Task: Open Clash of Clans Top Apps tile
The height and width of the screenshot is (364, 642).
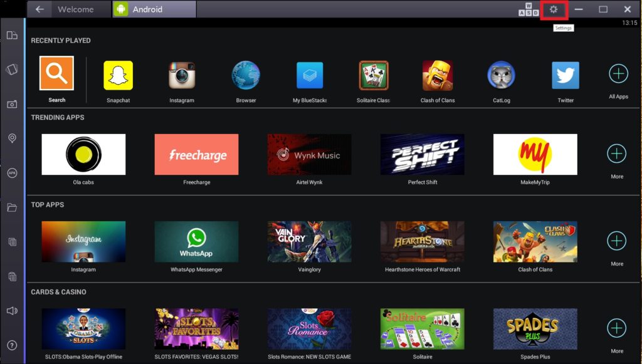Action: 535,242
